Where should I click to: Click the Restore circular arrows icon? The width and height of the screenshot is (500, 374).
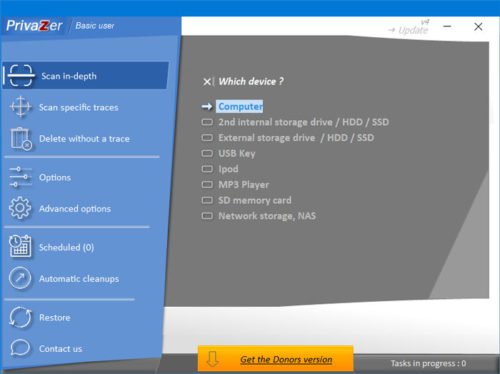(x=20, y=317)
